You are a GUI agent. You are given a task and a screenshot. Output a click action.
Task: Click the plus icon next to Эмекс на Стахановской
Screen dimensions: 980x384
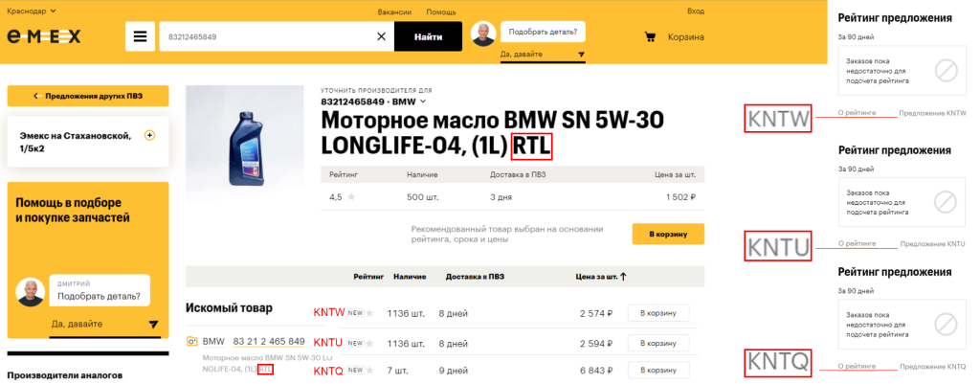149,135
